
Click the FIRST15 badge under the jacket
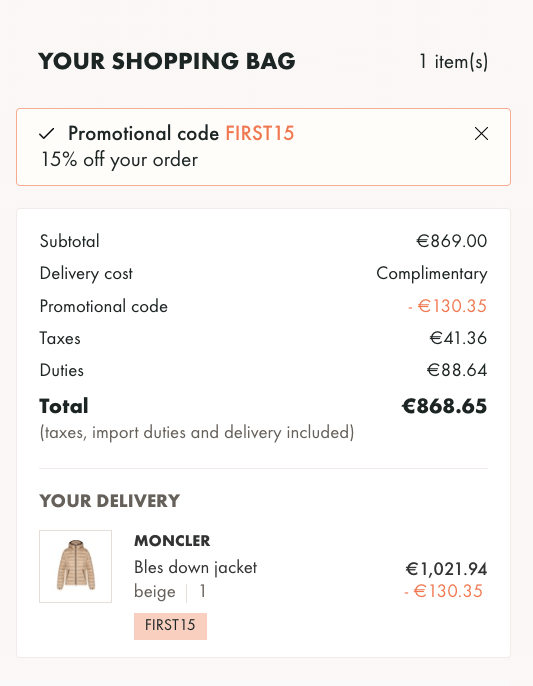click(x=170, y=626)
